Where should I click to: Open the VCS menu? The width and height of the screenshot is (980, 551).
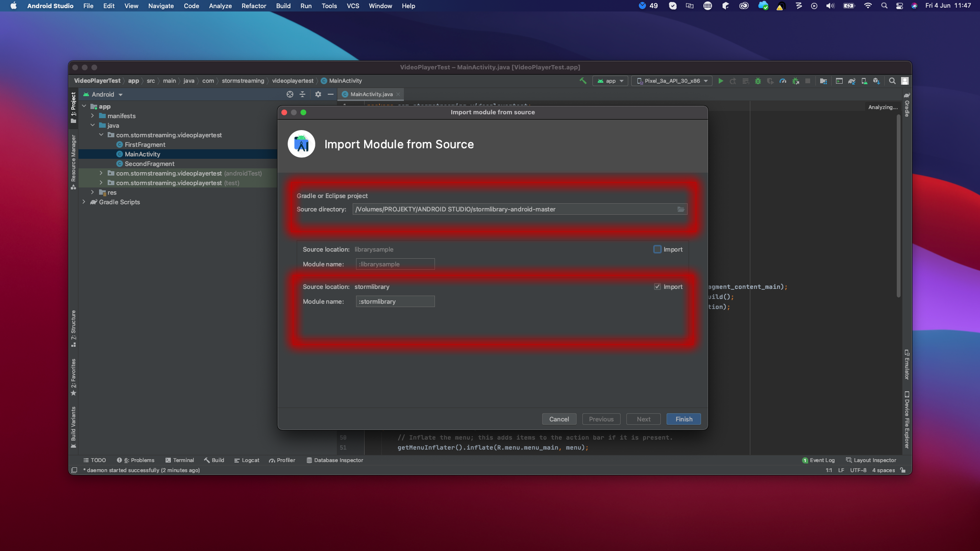[353, 6]
